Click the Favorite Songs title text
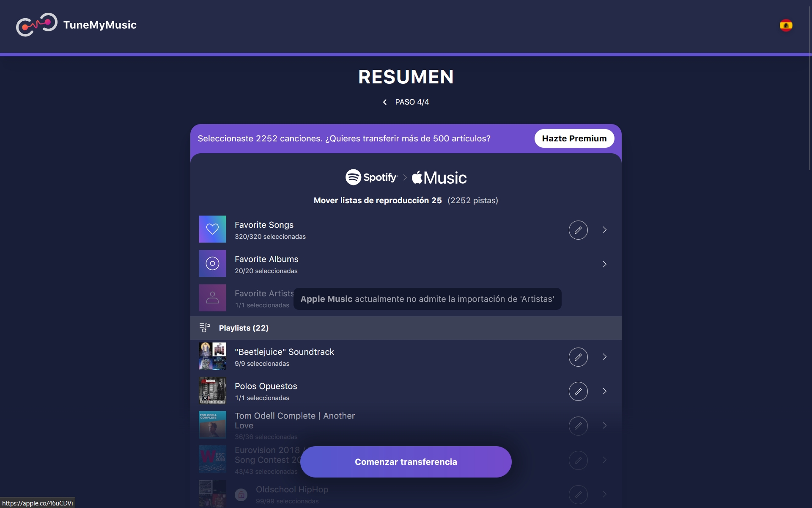The image size is (812, 508). click(x=264, y=225)
